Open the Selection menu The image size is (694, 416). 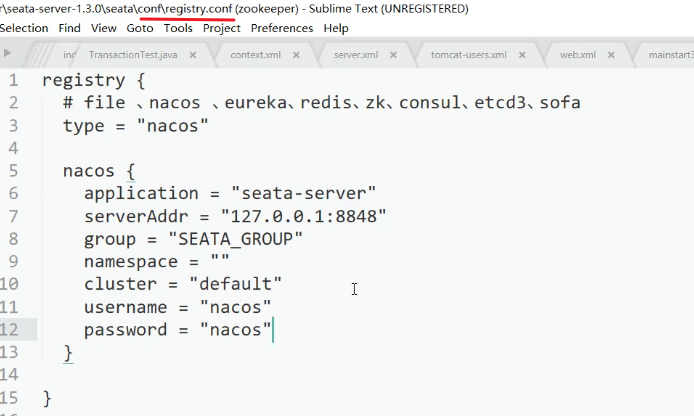(24, 28)
